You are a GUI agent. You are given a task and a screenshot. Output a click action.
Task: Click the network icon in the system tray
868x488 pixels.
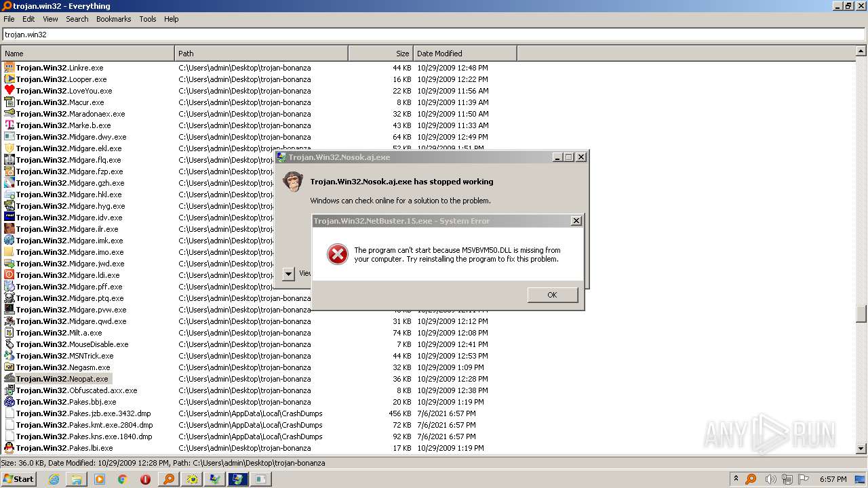click(787, 479)
